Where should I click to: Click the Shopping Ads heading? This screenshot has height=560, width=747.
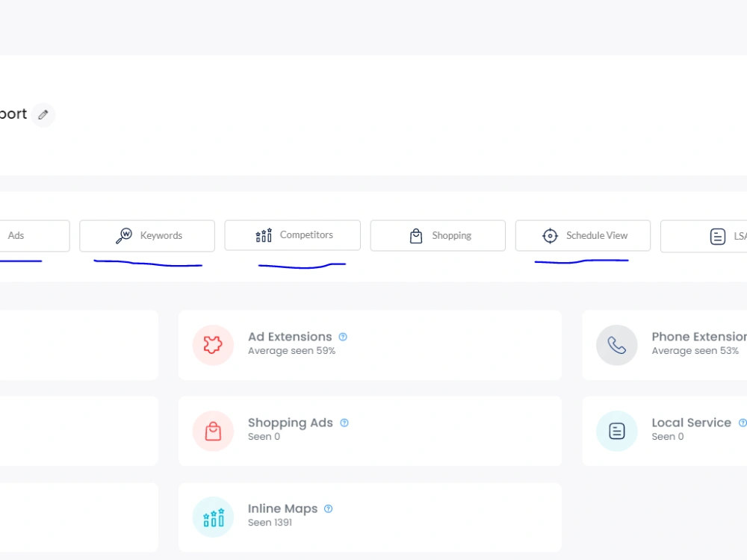290,423
